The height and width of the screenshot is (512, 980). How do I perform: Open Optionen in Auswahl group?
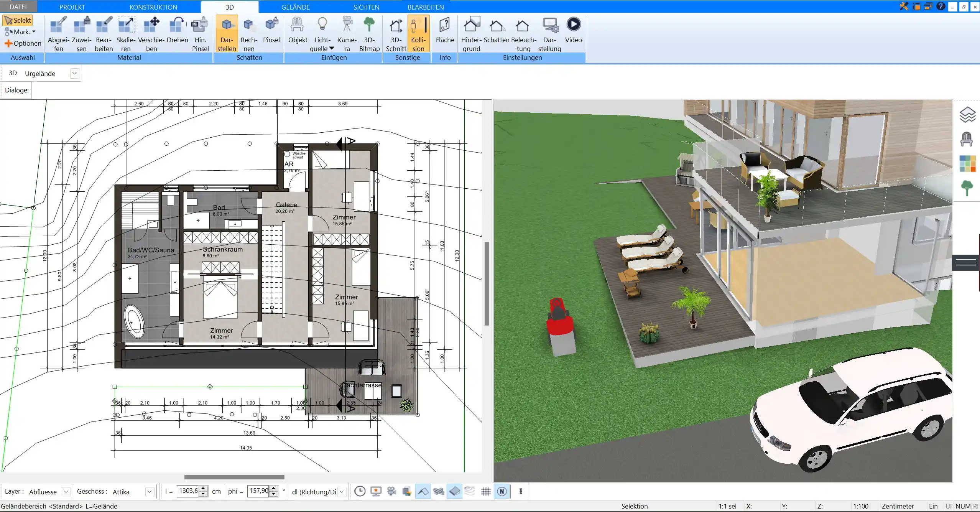(x=23, y=43)
